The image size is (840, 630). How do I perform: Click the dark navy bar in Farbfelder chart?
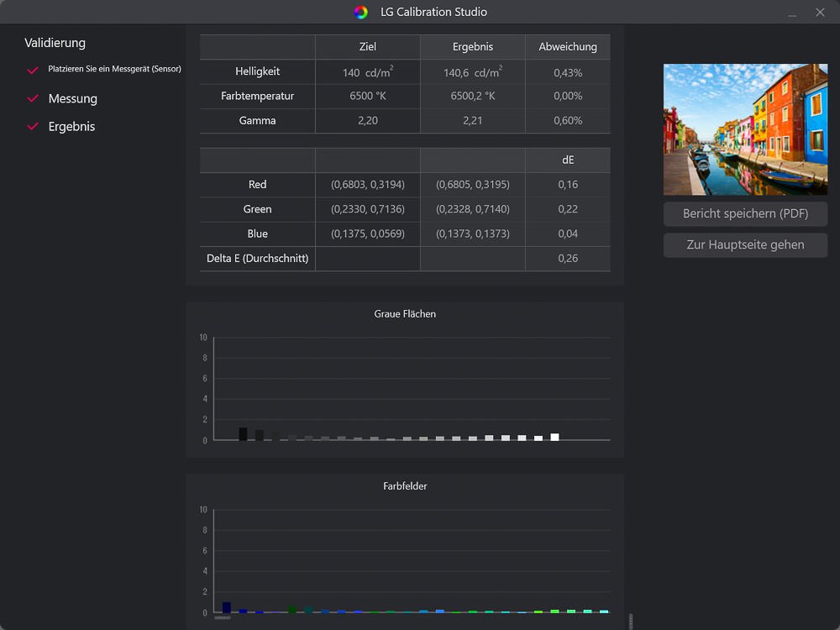[x=227, y=607]
